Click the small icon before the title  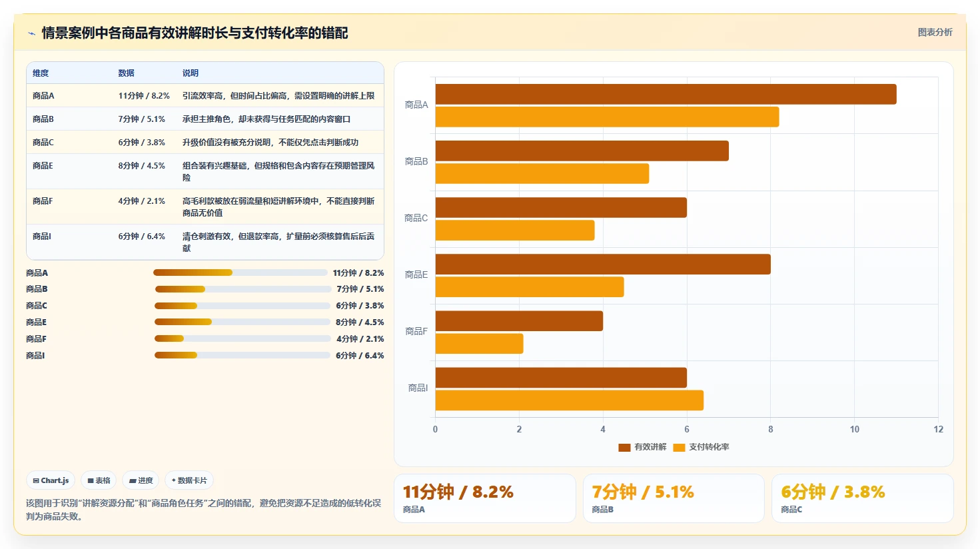(31, 33)
